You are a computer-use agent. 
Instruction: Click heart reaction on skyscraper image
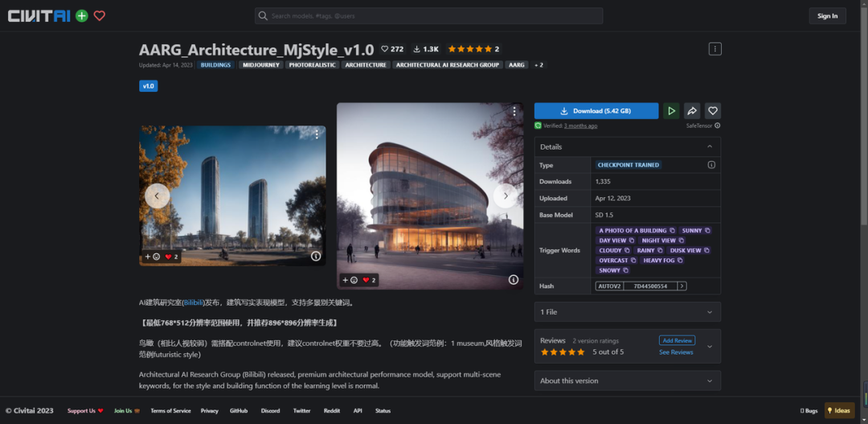point(172,257)
